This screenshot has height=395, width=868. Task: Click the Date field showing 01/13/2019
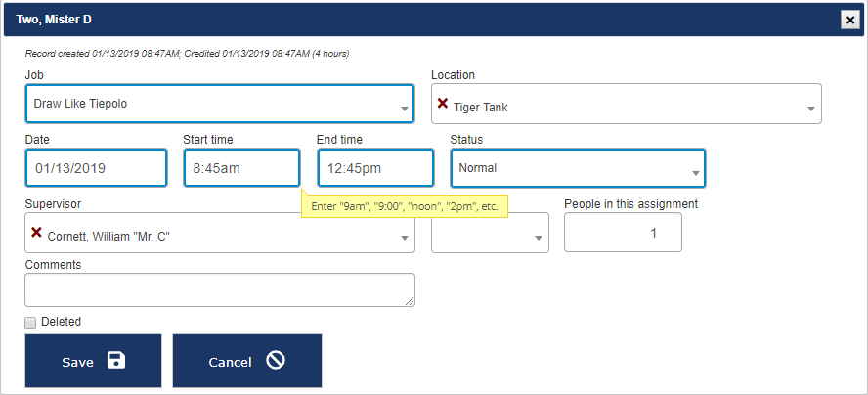pos(96,167)
